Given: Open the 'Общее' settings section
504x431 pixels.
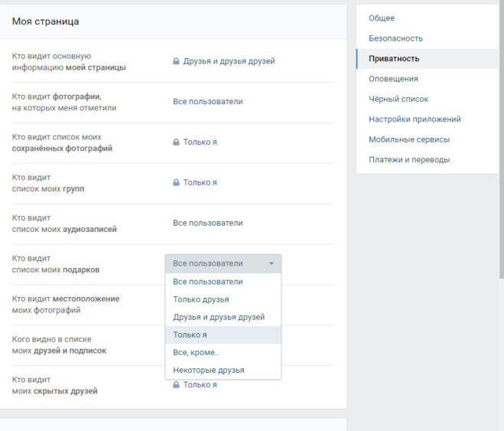Looking at the screenshot, I should pos(382,18).
